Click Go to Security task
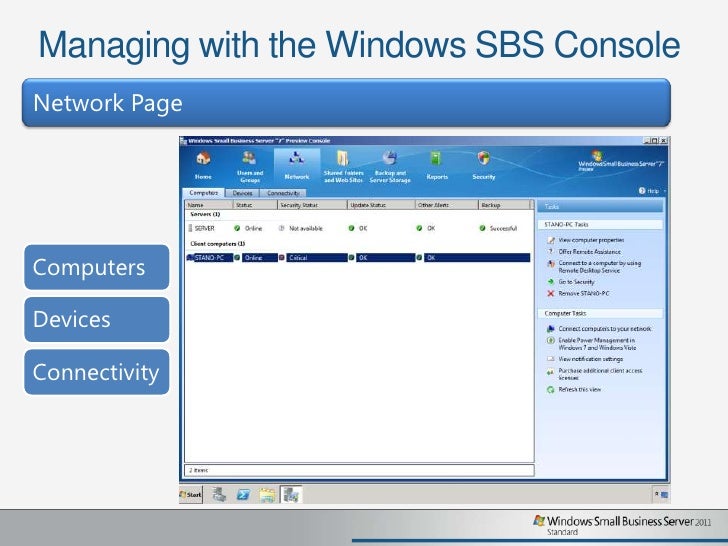 point(576,282)
